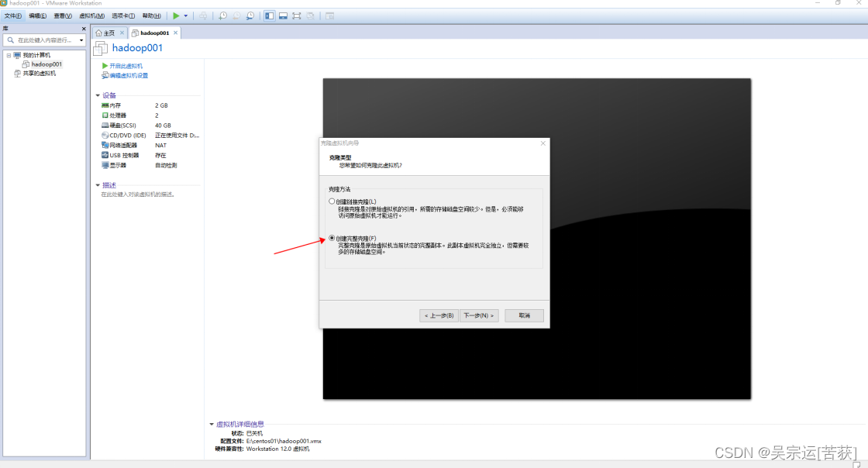Click the Workstation 12.0 虚拟机 compatibility text
868x468 pixels.
click(278, 449)
